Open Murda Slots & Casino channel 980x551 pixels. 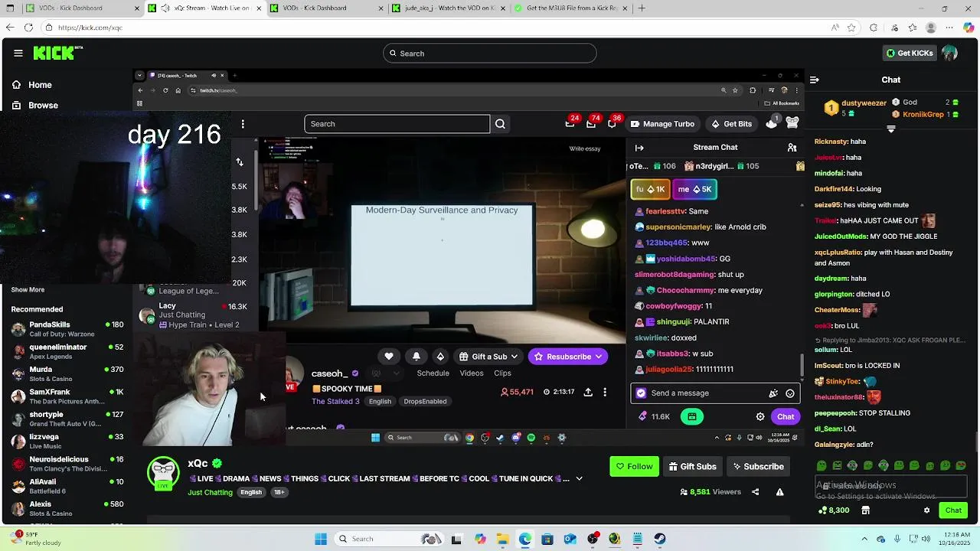67,373
